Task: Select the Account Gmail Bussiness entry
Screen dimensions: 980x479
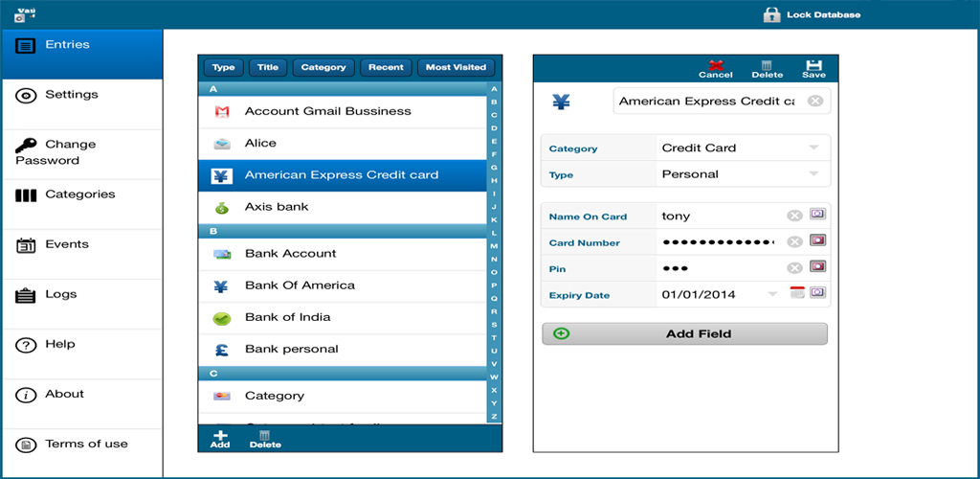Action: 343,111
